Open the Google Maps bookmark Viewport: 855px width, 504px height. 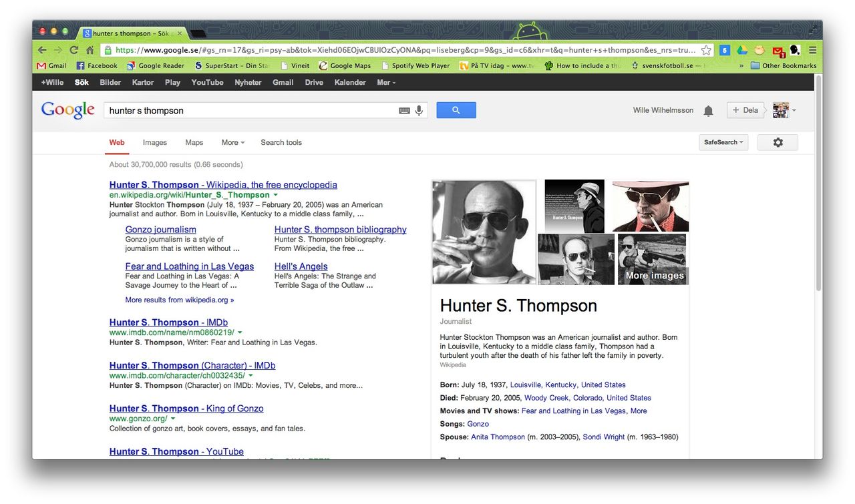click(x=345, y=65)
